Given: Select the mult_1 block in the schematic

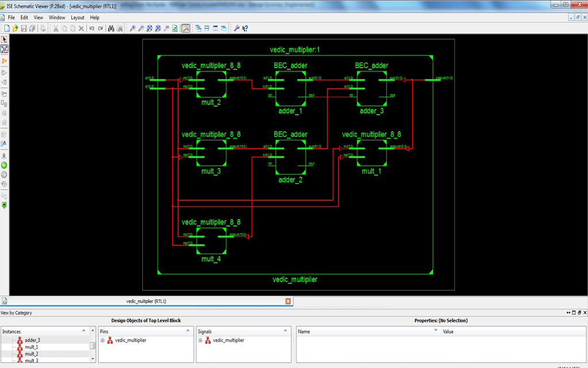Looking at the screenshot, I should coord(372,153).
